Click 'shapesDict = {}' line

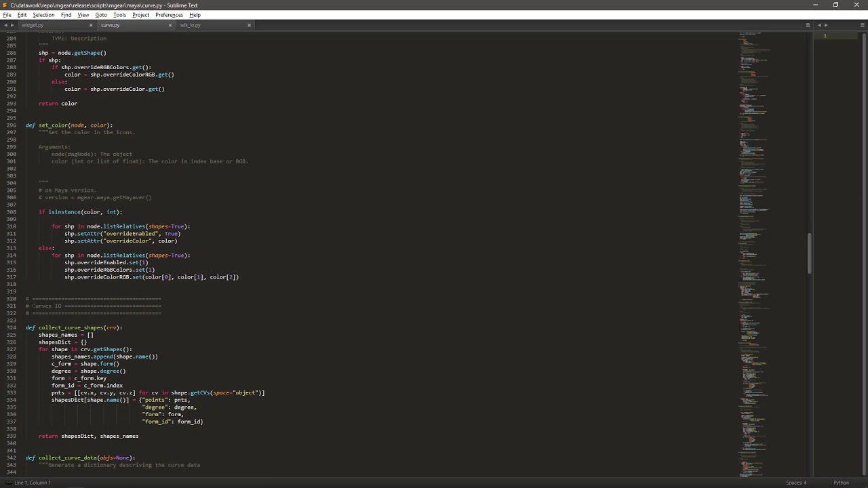click(x=63, y=342)
